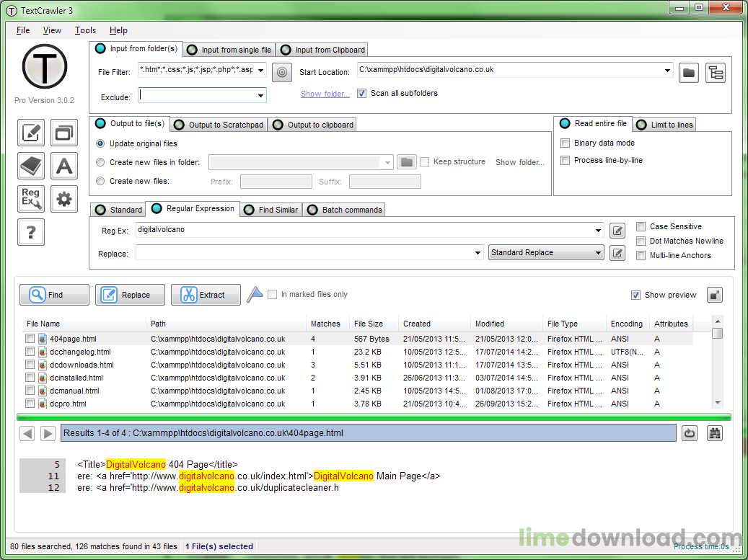
Task: Switch to Batch commands tab
Action: pos(344,210)
